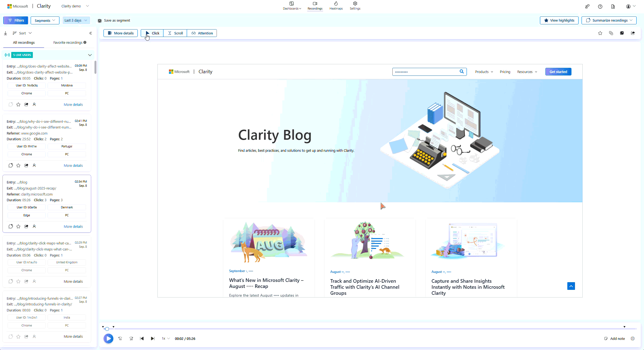Open the Segments dropdown
Image resolution: width=644 pixels, height=350 pixels.
coord(45,20)
